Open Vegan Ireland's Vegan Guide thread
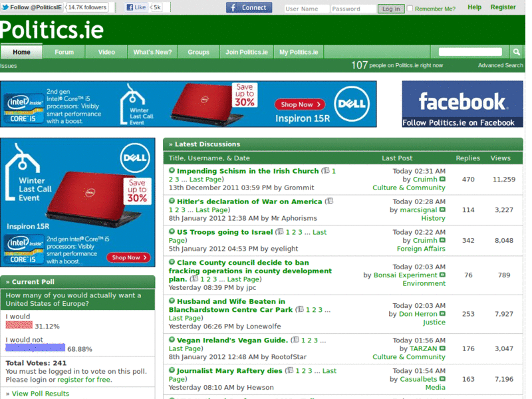The width and height of the screenshot is (532, 399). [232, 340]
